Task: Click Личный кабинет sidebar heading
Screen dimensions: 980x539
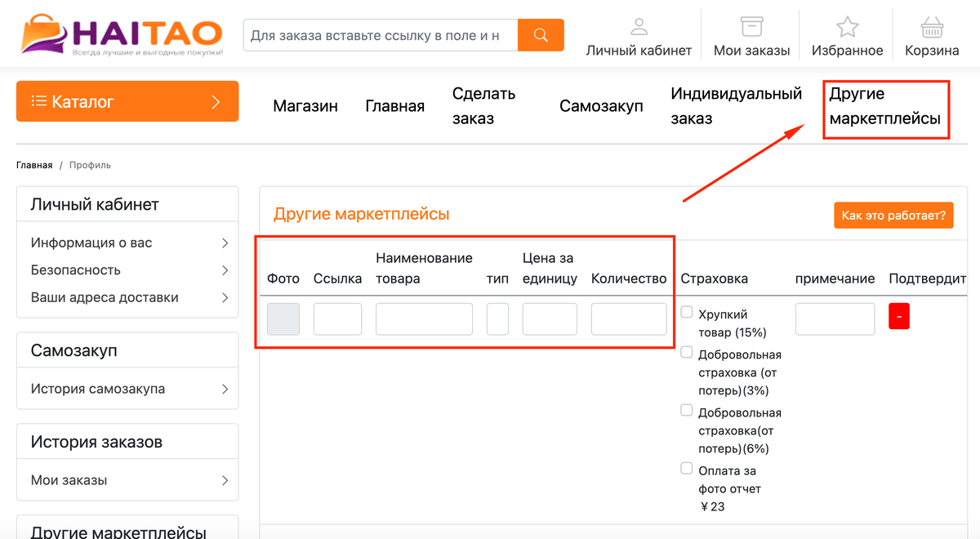Action: coord(95,204)
